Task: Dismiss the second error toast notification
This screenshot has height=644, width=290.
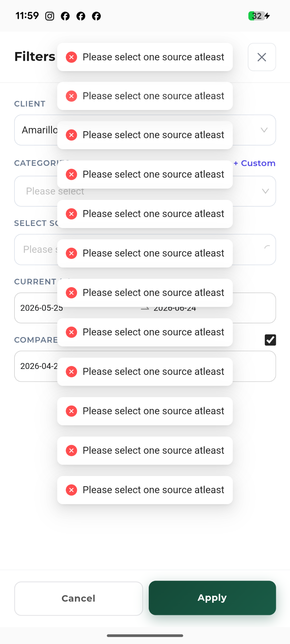Action: (x=145, y=96)
